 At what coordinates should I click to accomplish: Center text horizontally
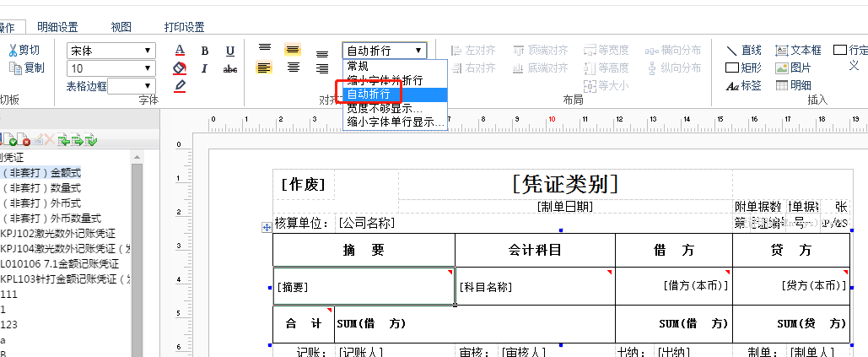294,68
